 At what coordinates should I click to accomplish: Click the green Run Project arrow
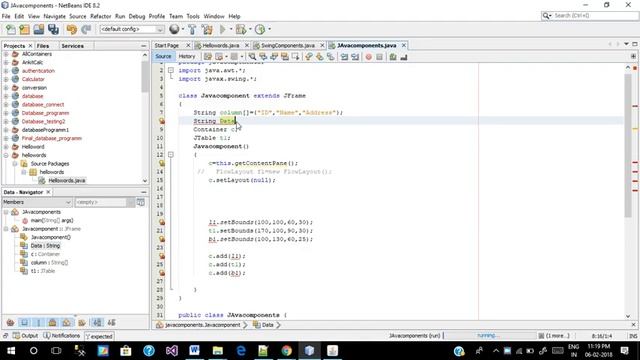coord(222,29)
